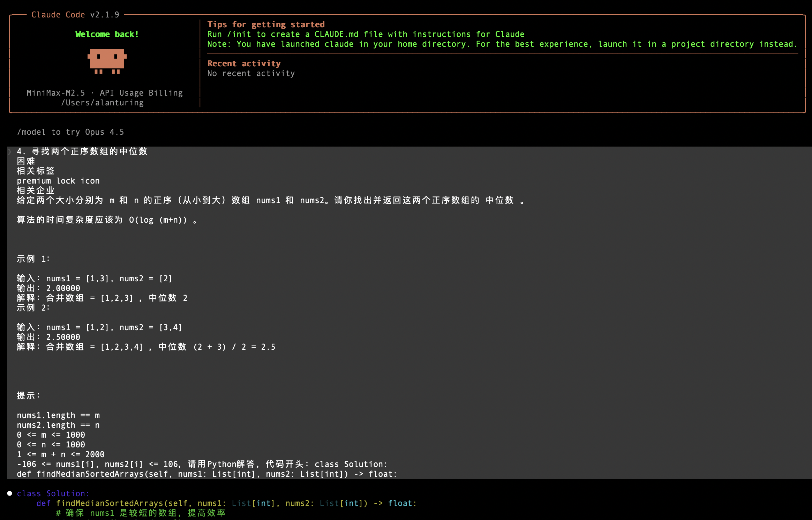Click the green Chinese code comment line
This screenshot has height=520, width=812.
tap(141, 513)
